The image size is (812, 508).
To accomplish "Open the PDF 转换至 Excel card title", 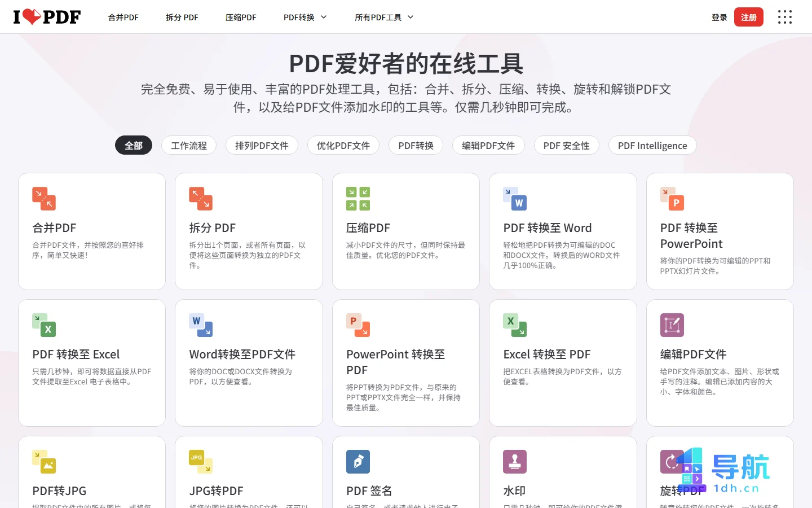I will click(x=76, y=354).
